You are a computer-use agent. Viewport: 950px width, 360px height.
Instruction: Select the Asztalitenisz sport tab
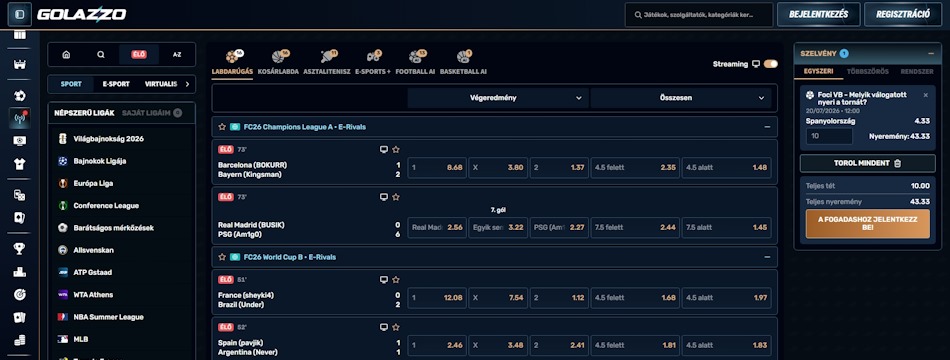click(327, 63)
